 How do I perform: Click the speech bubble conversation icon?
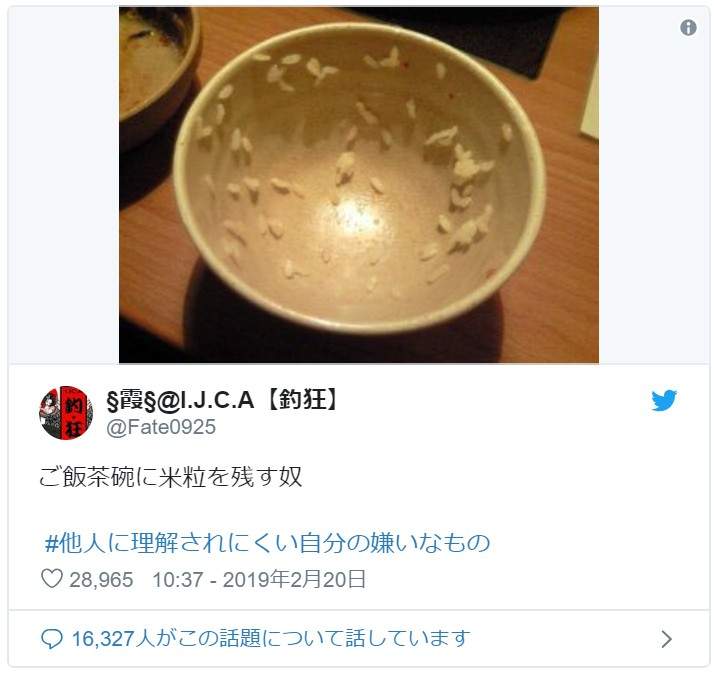point(51,639)
